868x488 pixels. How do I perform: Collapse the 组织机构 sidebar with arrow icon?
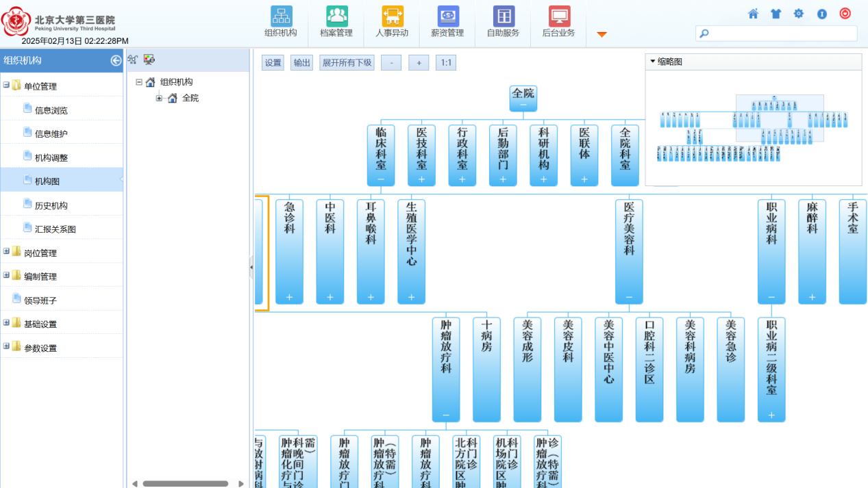tap(116, 60)
